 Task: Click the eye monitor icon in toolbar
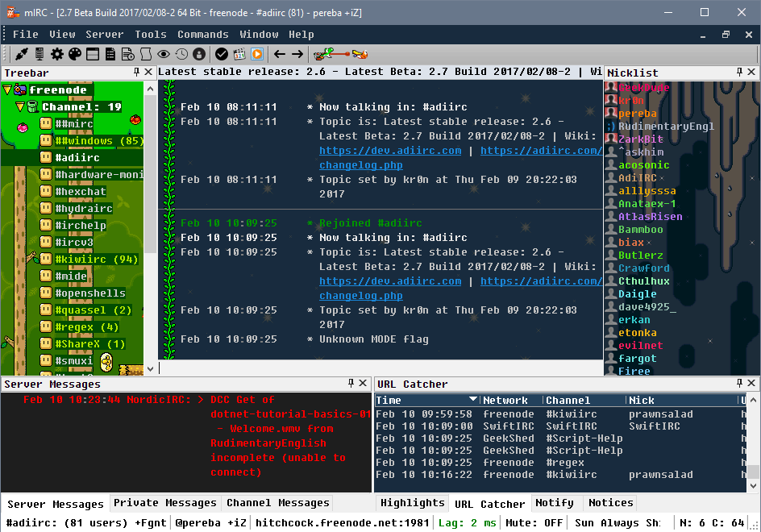click(x=164, y=54)
